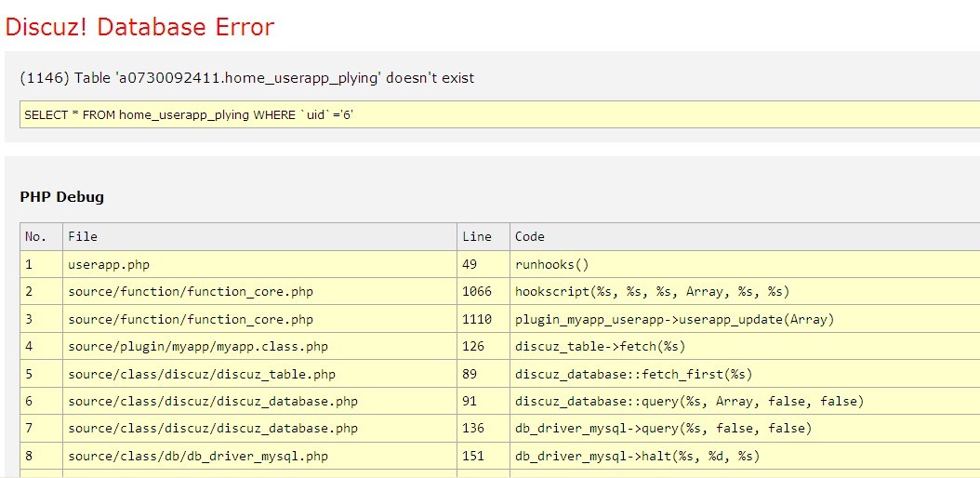Click line number 126 cell
The width and height of the screenshot is (980, 478).
(483, 346)
